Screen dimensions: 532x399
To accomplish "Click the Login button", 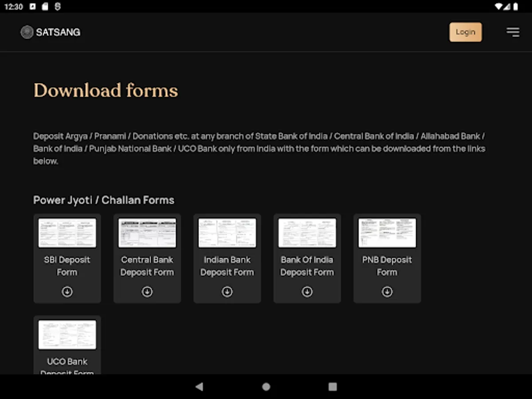I will 465,32.
